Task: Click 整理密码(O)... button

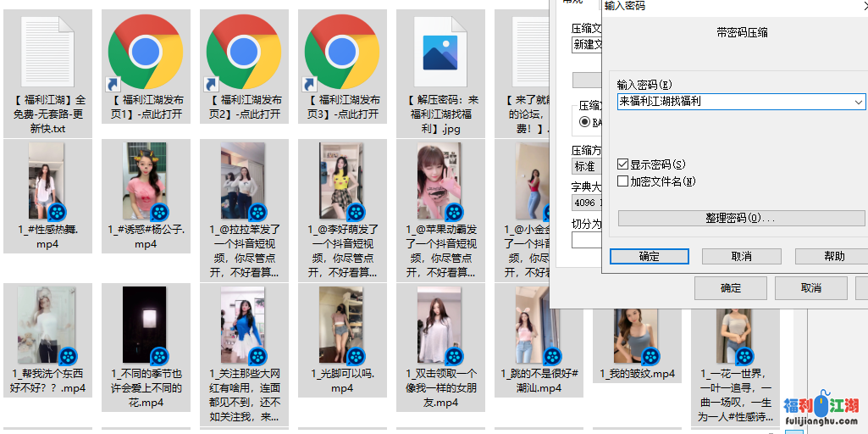Action: pyautogui.click(x=740, y=219)
